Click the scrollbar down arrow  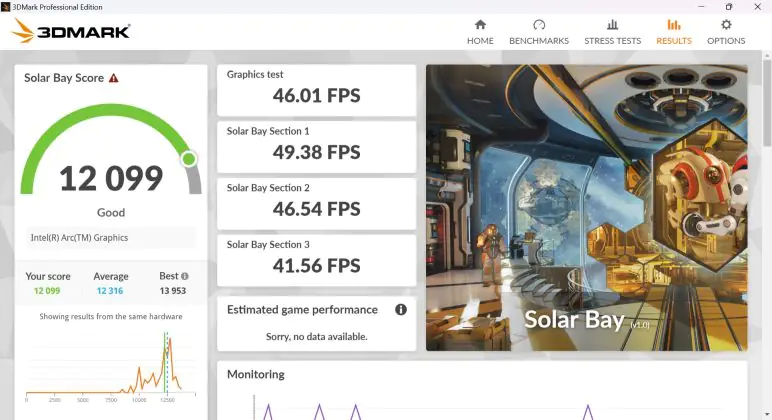pos(767,415)
